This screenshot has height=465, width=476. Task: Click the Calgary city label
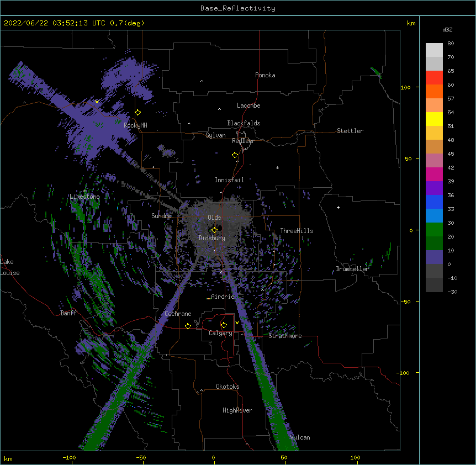coord(220,333)
